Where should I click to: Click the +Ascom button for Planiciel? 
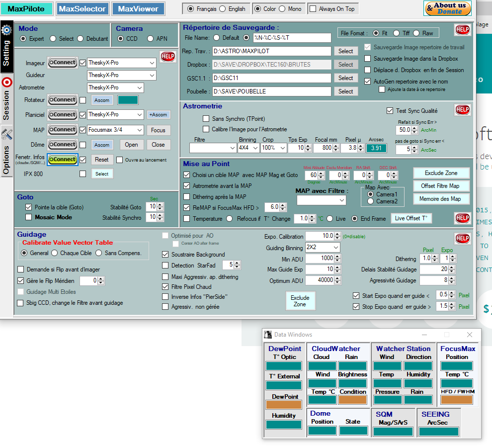tap(159, 114)
